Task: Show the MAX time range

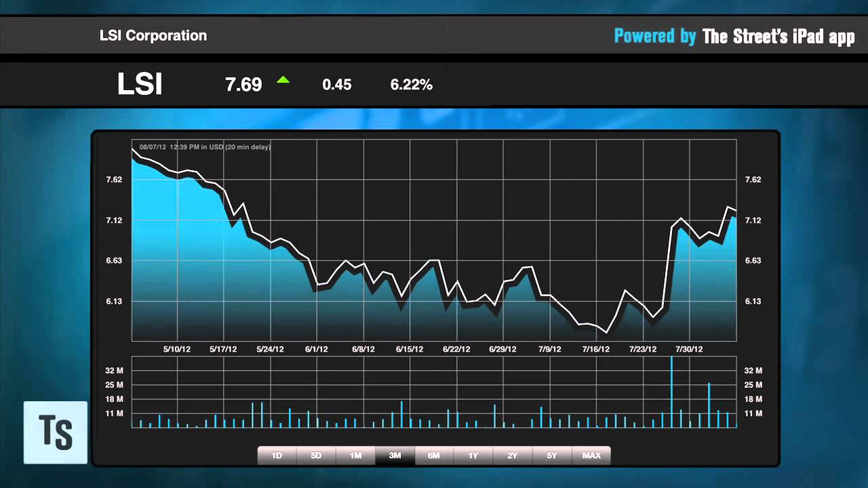Action: click(591, 455)
